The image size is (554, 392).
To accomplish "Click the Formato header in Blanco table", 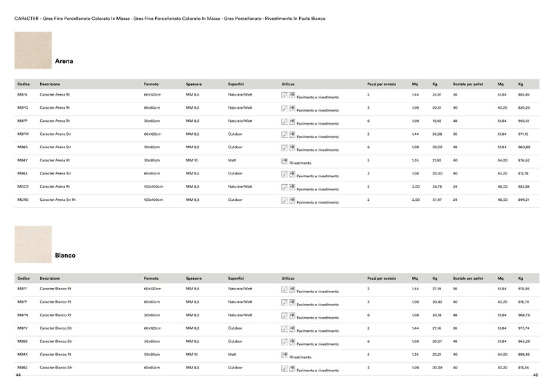I will click(x=151, y=278).
